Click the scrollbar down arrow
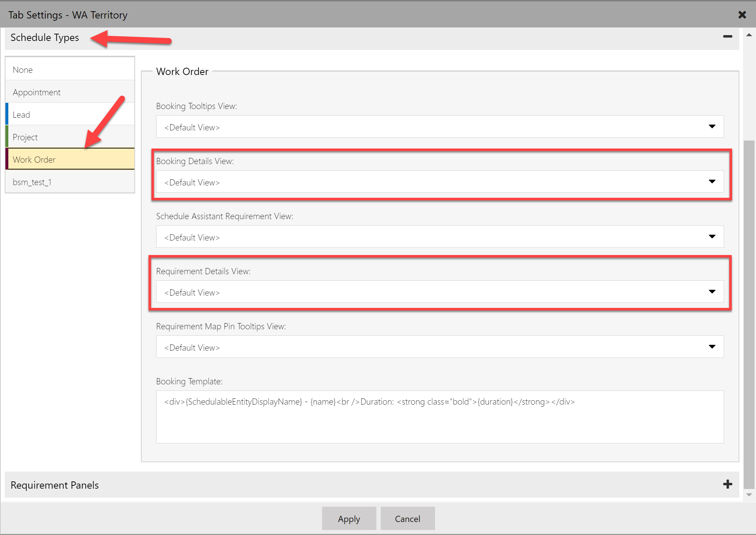 coord(748,494)
